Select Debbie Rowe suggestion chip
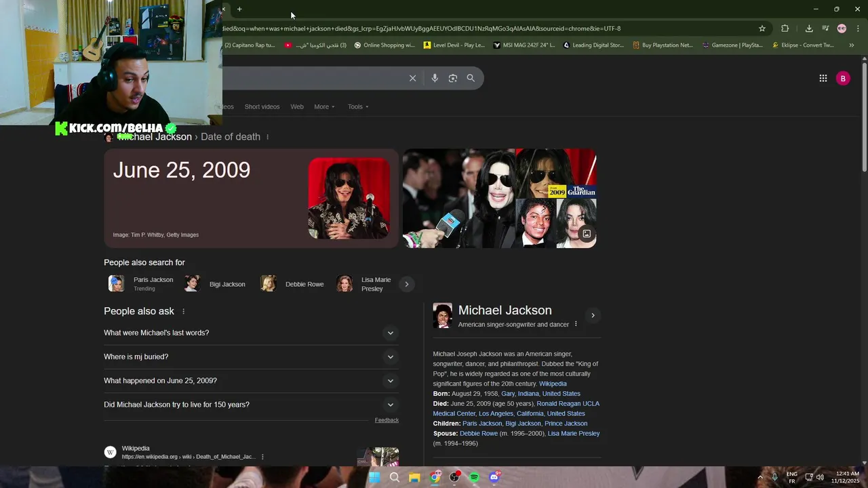 point(292,284)
